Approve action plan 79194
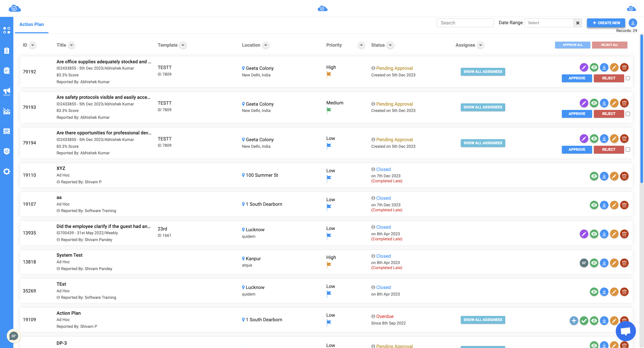Image resolution: width=644 pixels, height=348 pixels. click(577, 150)
